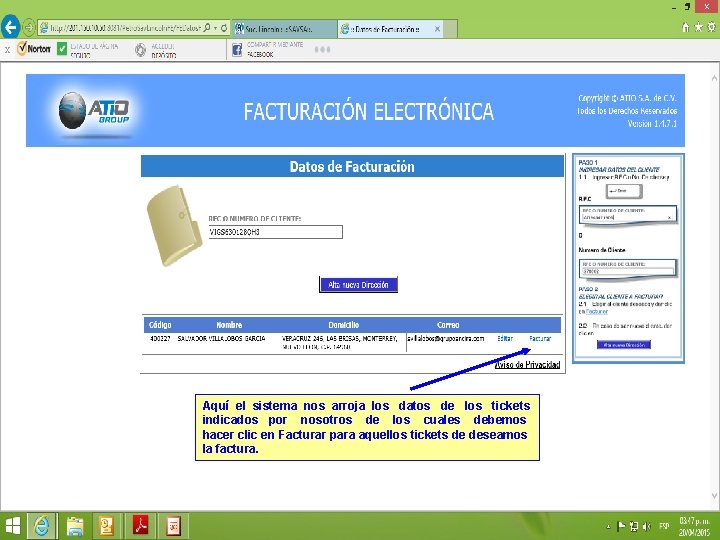Open File Explorer from the taskbar
This screenshot has width=720, height=540.
point(75,526)
